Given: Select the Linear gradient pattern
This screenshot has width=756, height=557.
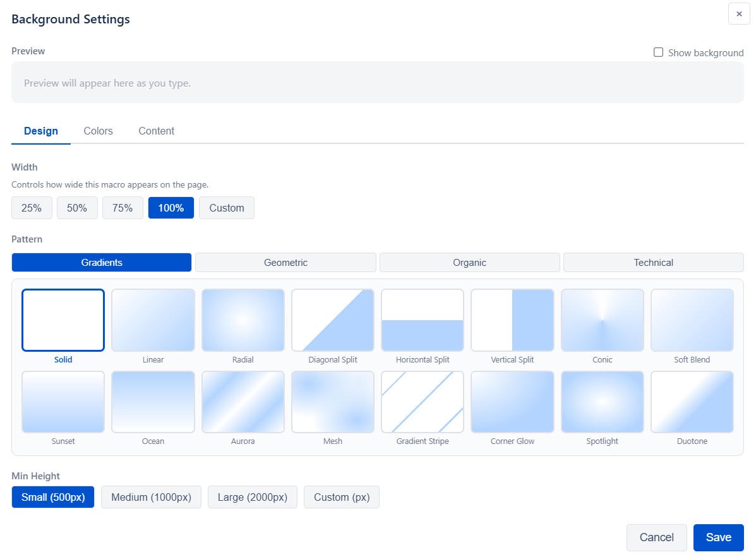Looking at the screenshot, I should [x=153, y=320].
